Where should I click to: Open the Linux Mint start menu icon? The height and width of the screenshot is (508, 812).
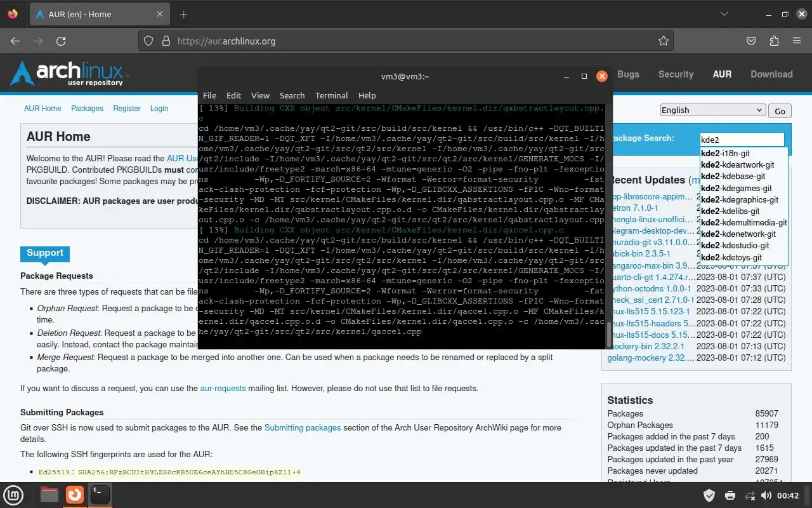tap(13, 495)
